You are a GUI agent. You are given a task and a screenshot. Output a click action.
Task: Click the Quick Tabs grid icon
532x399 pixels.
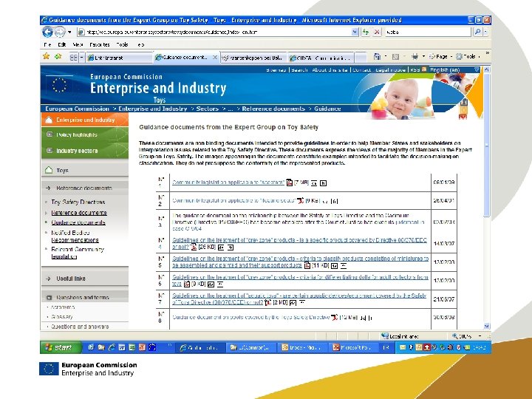(x=73, y=58)
